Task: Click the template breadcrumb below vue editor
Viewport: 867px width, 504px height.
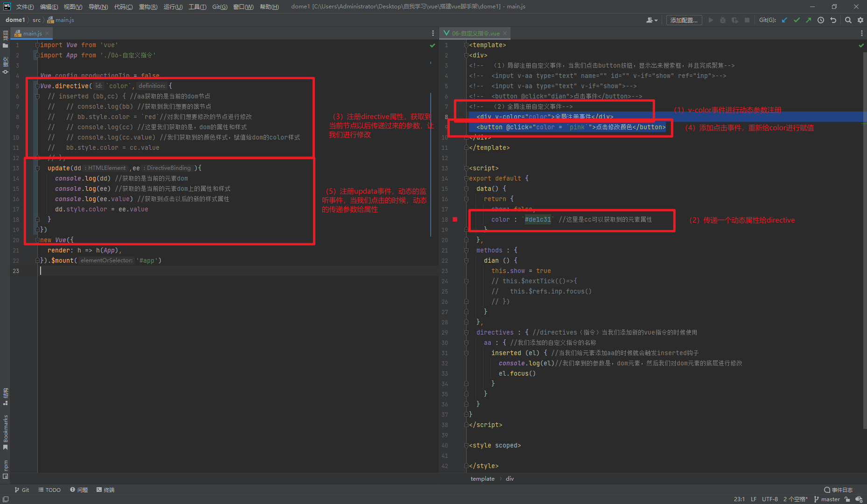Action: [x=482, y=479]
